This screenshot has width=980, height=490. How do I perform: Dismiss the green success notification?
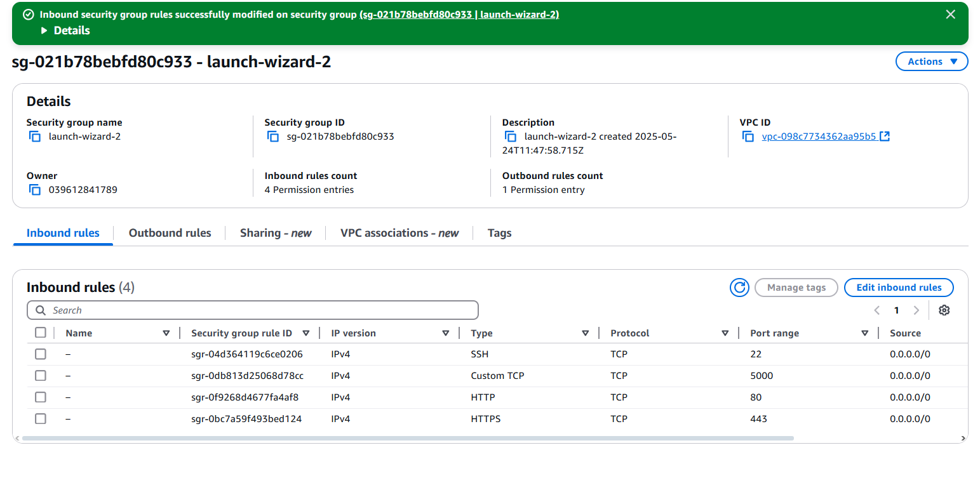click(x=950, y=15)
